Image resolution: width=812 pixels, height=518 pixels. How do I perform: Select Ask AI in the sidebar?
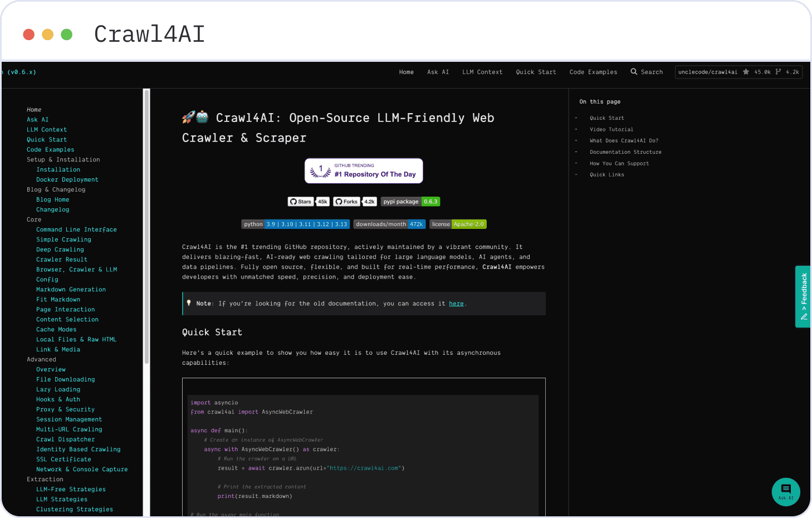coord(37,120)
